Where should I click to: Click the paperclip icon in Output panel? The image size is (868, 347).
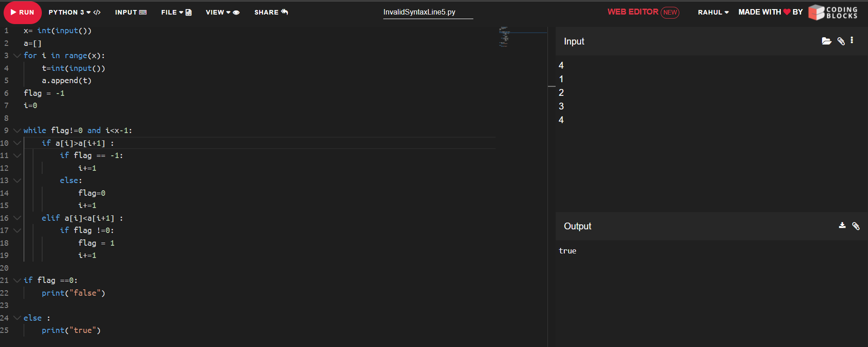[x=856, y=226]
